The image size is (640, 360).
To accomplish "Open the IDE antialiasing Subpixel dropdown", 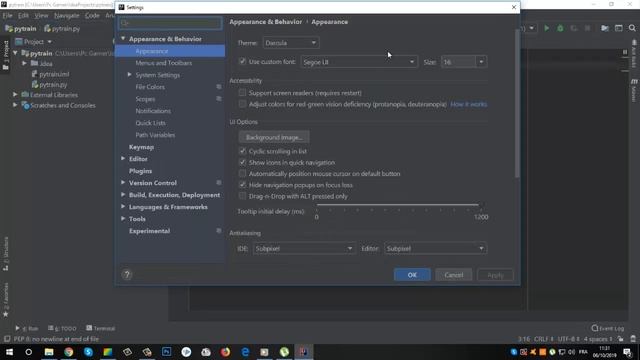I will coord(304,248).
